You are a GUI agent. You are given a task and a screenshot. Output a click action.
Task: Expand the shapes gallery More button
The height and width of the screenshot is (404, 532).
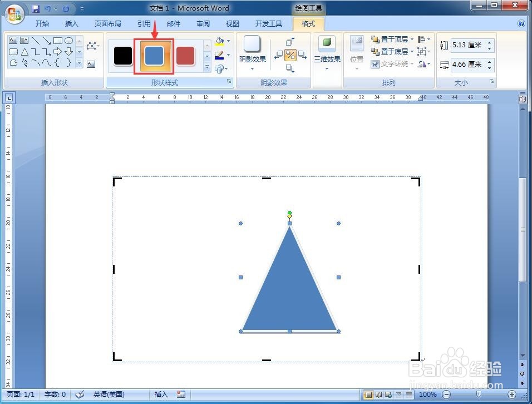point(79,63)
